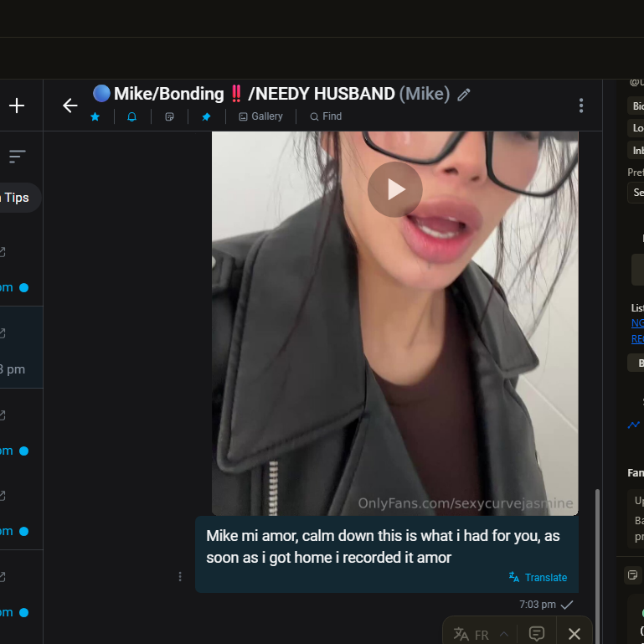Select the Tips tab in sidebar
Screen dimensions: 644x644
click(17, 198)
